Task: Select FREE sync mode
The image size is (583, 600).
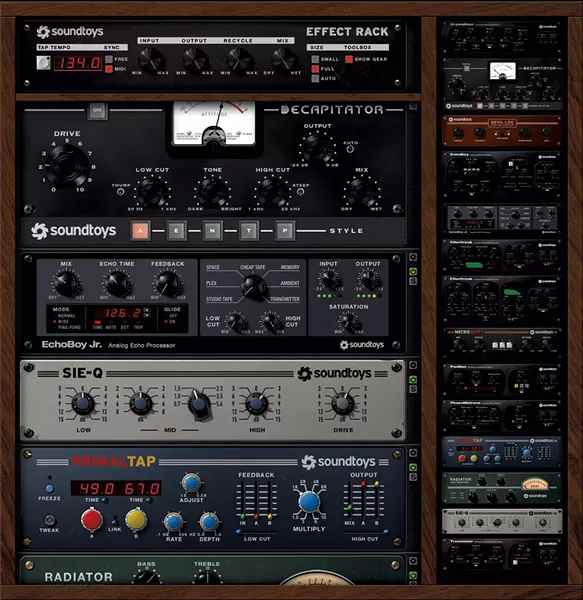Action: [109, 59]
